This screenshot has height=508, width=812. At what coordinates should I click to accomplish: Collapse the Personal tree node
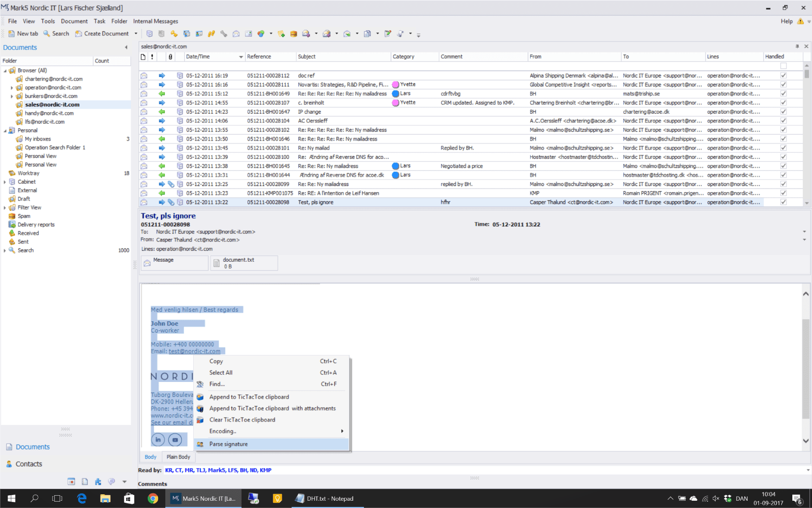coord(5,131)
